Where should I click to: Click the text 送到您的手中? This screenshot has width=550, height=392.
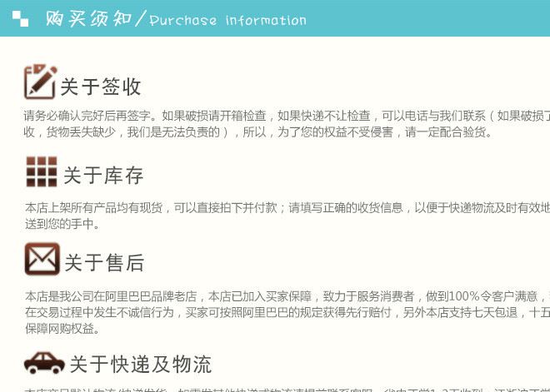62,224
